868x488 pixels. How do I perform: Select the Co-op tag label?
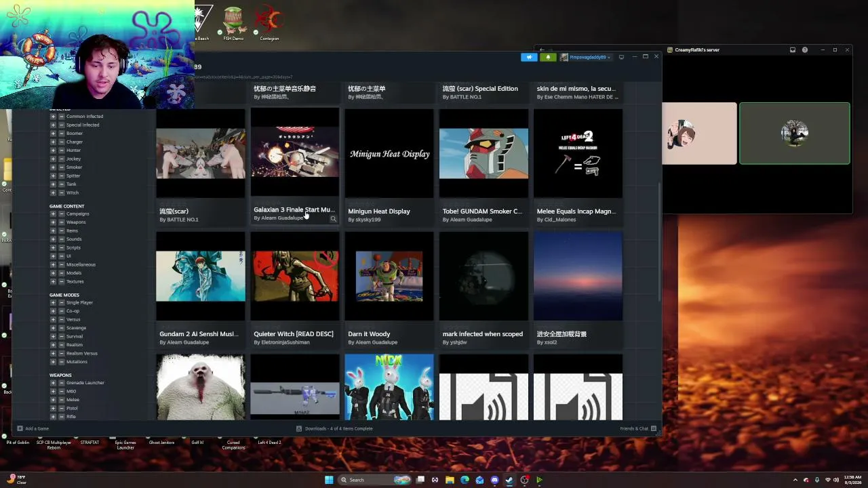[x=73, y=311]
